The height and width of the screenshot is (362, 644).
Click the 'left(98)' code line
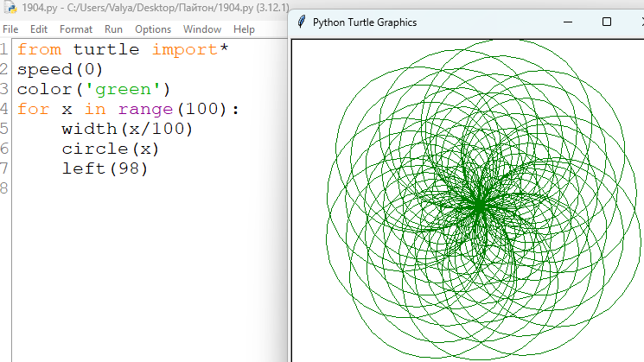pos(105,168)
